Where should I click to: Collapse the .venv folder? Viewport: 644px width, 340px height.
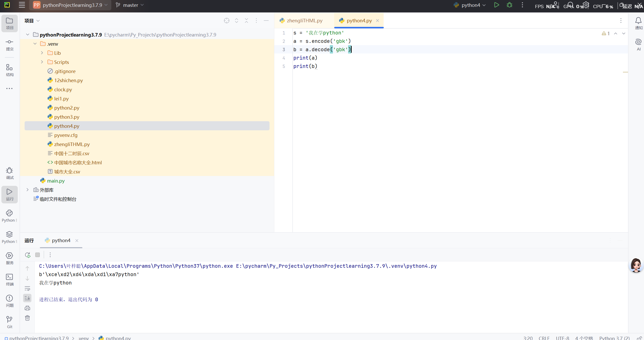(x=35, y=44)
